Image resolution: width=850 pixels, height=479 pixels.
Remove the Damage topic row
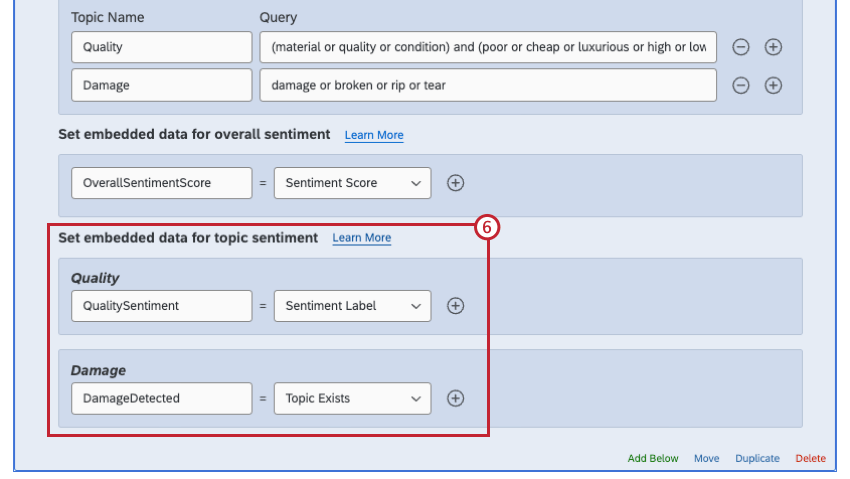click(741, 85)
